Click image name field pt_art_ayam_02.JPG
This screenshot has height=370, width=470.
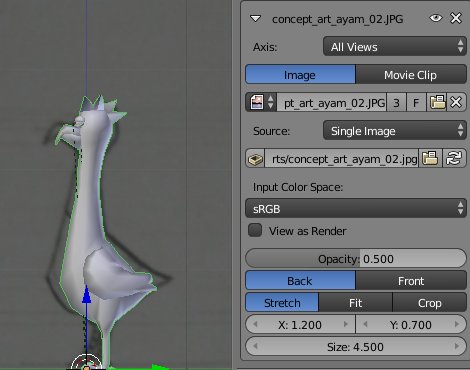[x=332, y=102]
